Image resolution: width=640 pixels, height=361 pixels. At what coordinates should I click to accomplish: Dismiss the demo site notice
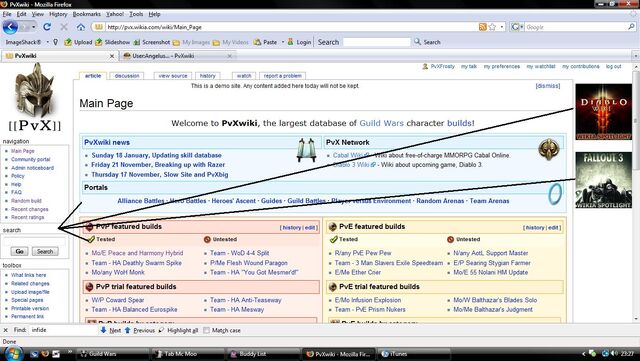548,86
